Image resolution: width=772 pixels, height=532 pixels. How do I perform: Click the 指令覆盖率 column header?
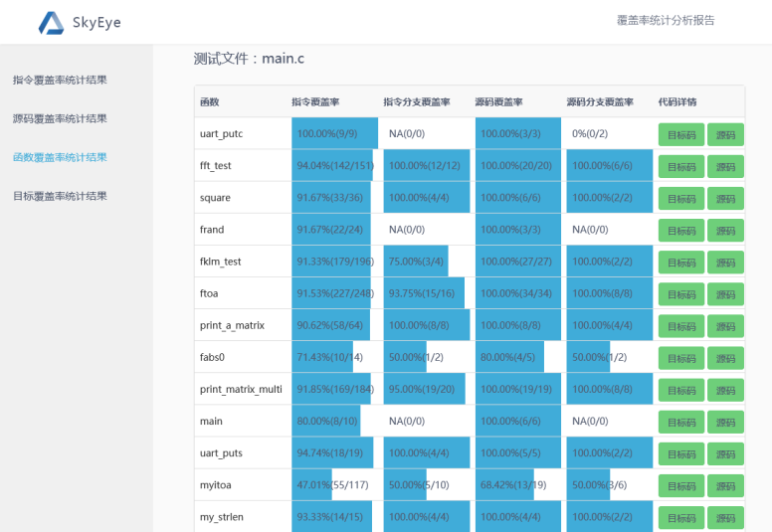pos(315,101)
